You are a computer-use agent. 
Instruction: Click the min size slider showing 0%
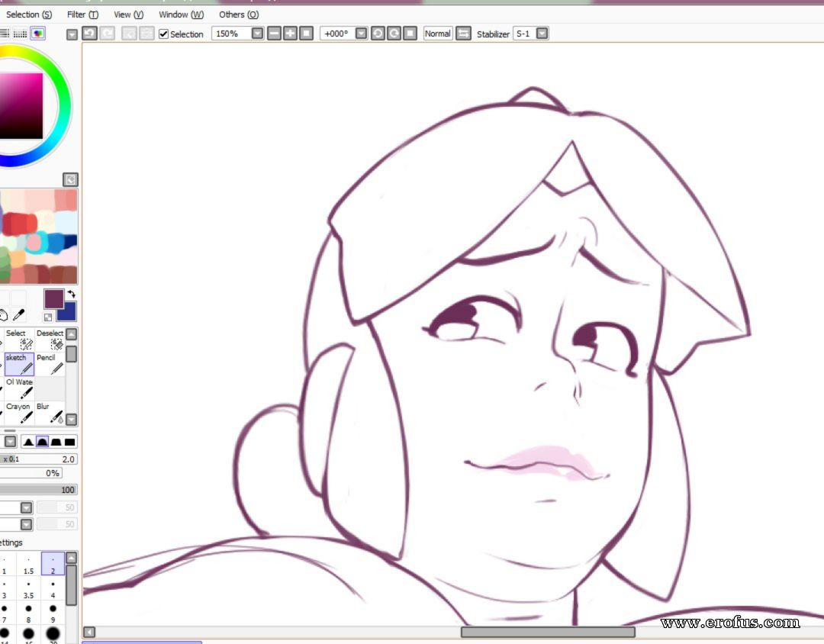[31, 473]
